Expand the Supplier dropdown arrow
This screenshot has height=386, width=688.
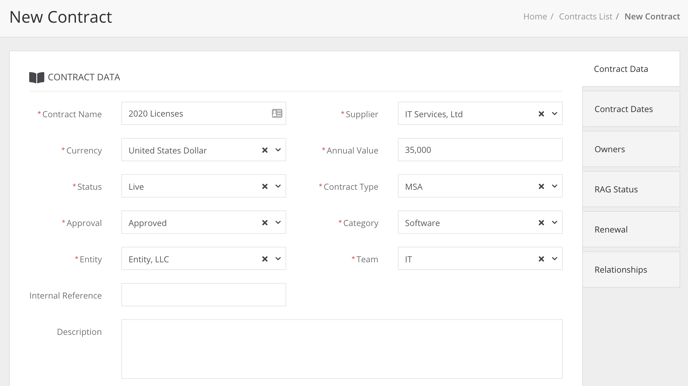coord(554,114)
